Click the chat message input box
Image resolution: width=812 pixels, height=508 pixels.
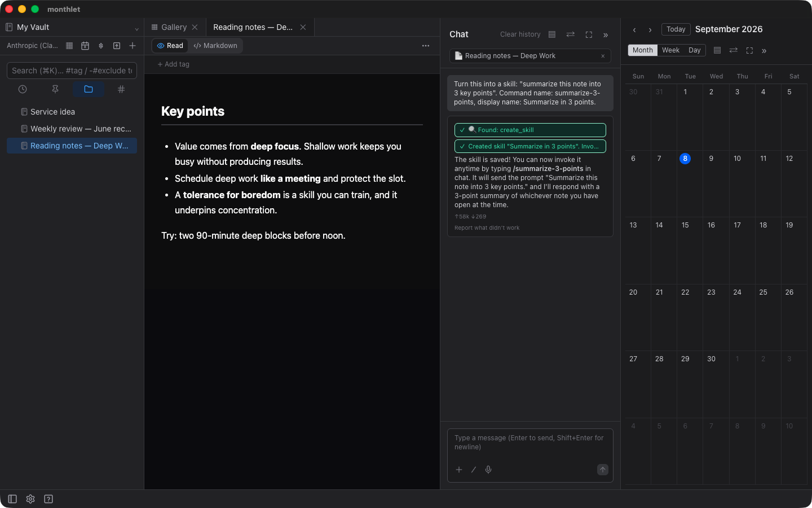click(530, 443)
